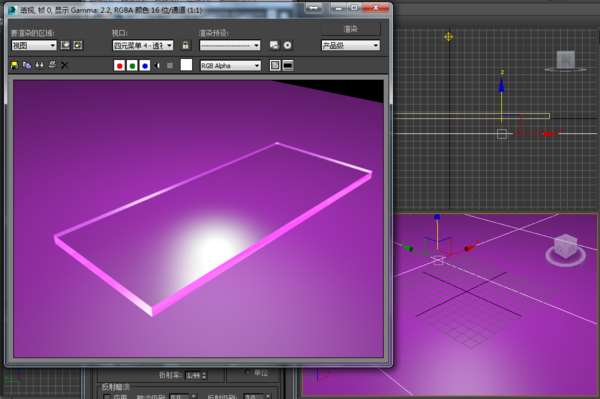Click the Edit Region icon
Image resolution: width=600 pixels, height=399 pixels.
pos(65,45)
